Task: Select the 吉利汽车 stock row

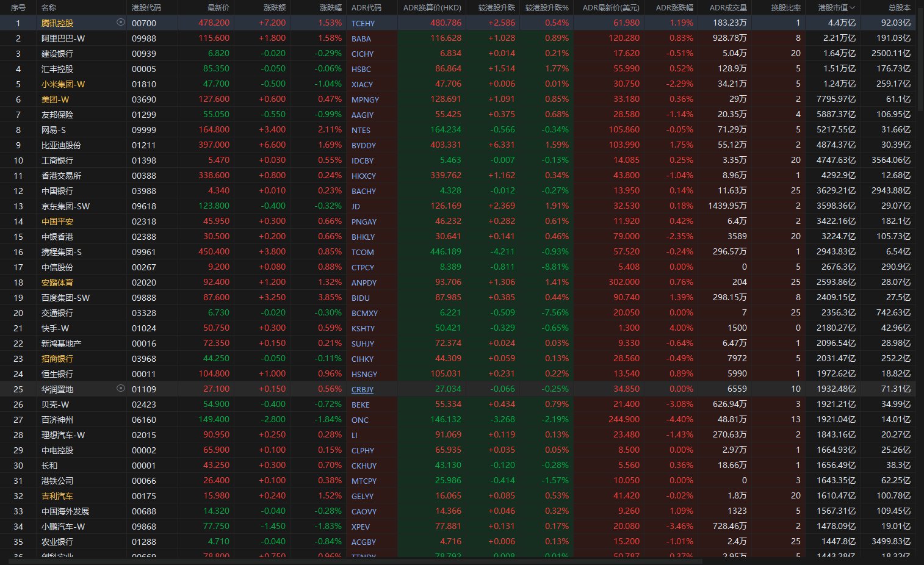Action: (458, 495)
